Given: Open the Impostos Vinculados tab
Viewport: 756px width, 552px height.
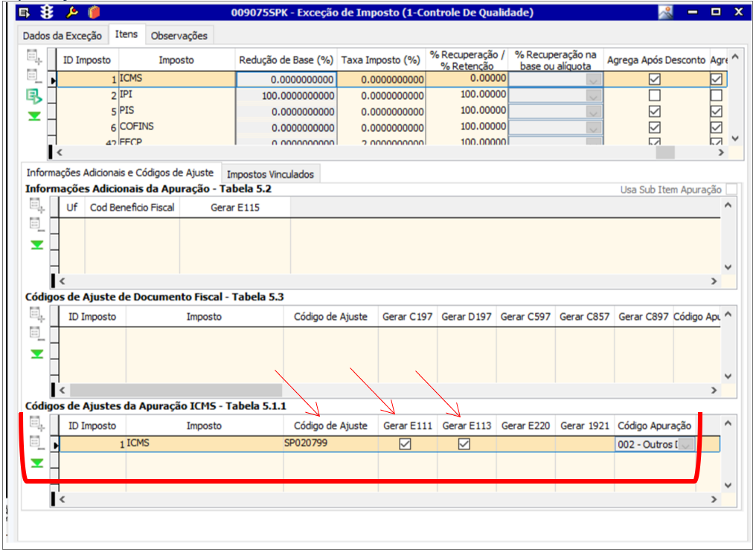Looking at the screenshot, I should pos(270,174).
